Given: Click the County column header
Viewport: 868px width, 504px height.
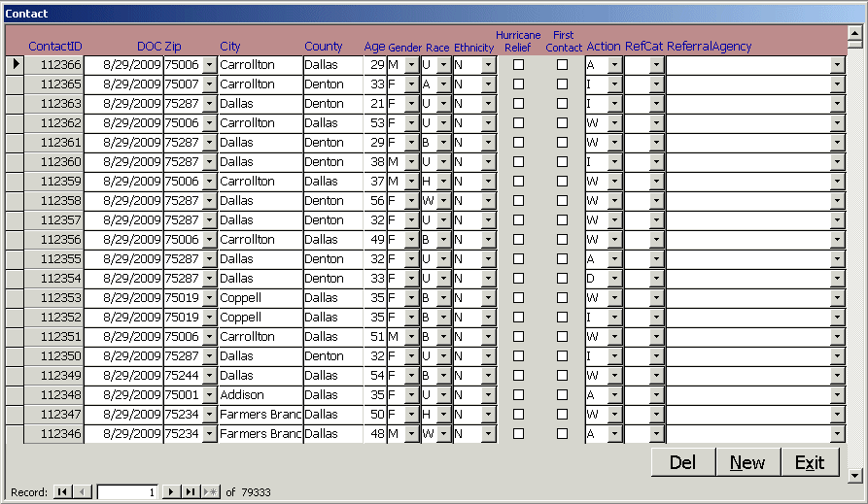Looking at the screenshot, I should (x=324, y=47).
